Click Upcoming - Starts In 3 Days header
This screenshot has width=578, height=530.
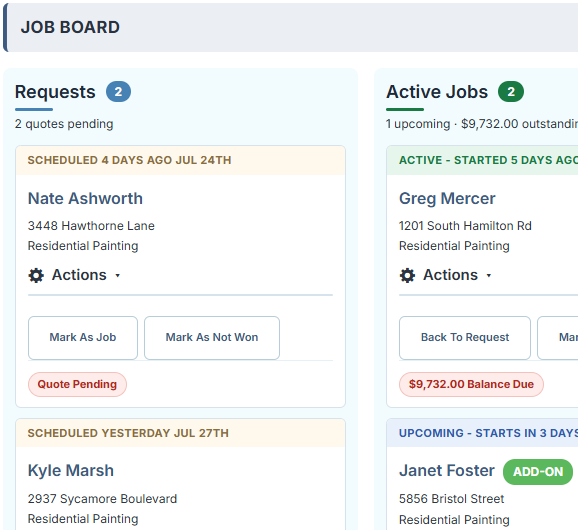coord(483,433)
